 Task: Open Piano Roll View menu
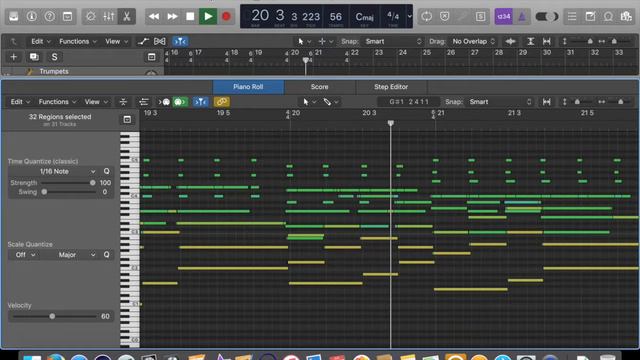pos(96,102)
